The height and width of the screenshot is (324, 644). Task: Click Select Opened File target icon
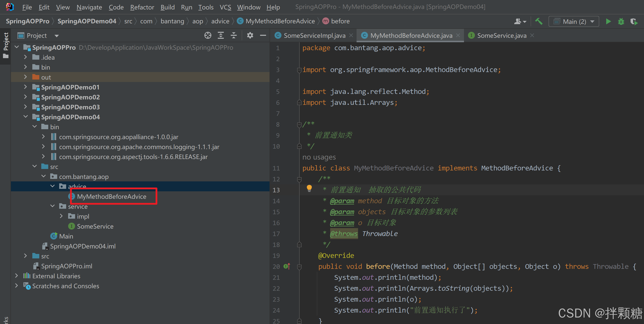point(208,36)
